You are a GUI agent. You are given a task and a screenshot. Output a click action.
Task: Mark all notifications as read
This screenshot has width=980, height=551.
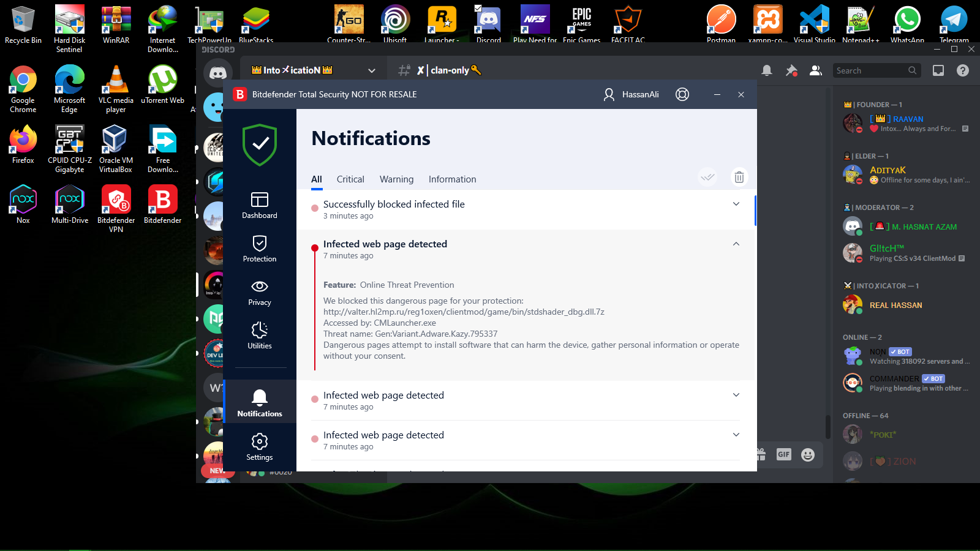[707, 177]
